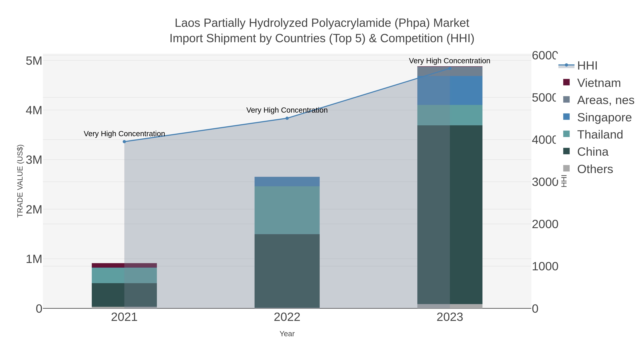644x362 pixels.
Task: Toggle the Thailand legend entry
Action: pos(593,134)
